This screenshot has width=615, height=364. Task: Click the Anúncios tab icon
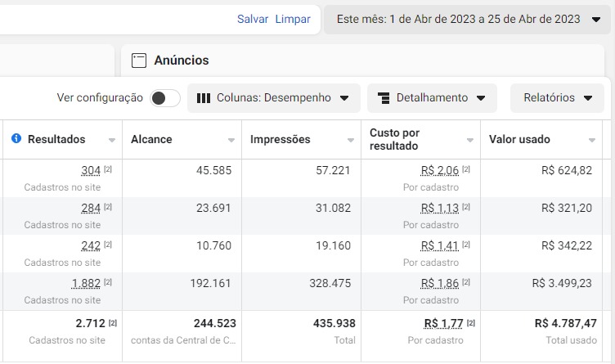139,61
